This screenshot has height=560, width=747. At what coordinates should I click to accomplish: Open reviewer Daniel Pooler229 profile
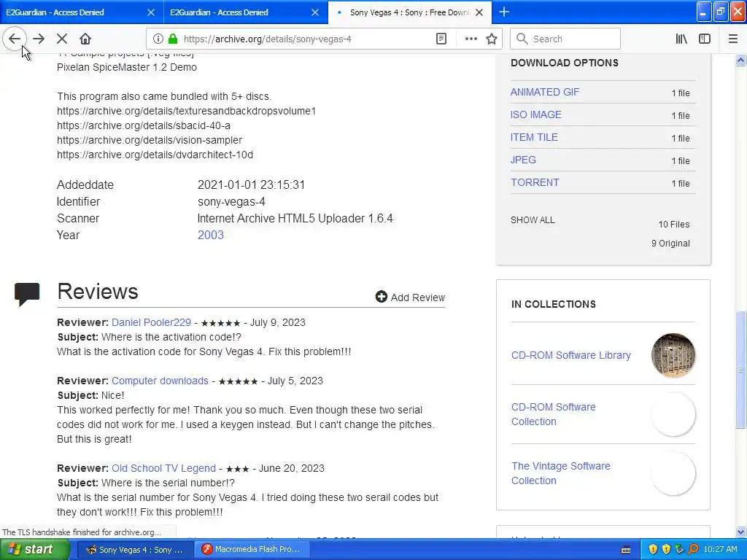151,322
